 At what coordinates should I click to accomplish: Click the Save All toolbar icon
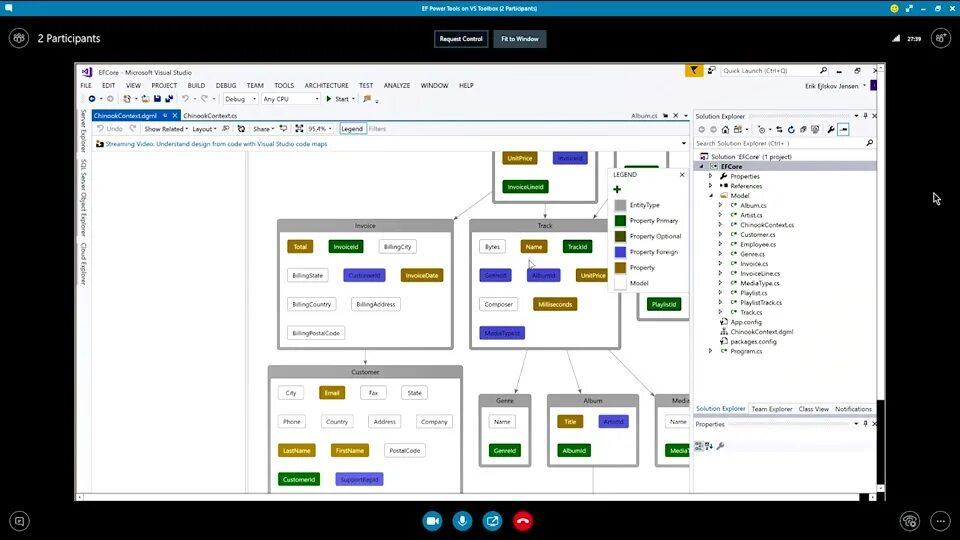169,99
